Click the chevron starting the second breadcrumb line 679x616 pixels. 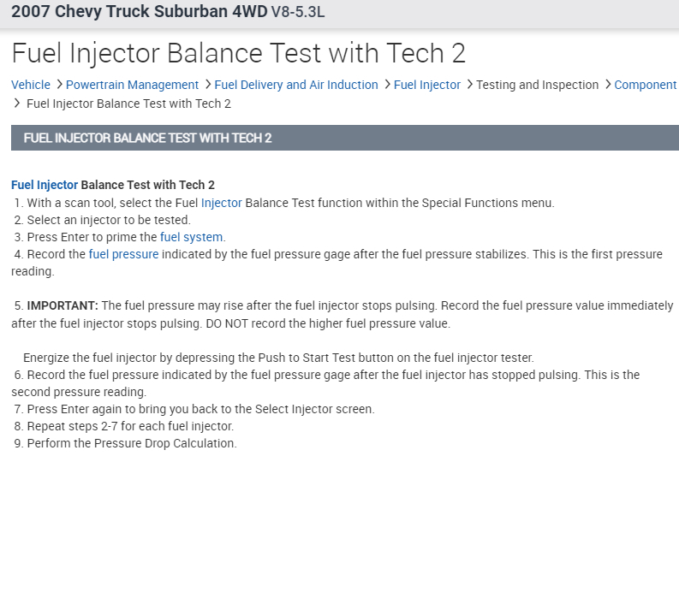(x=17, y=104)
